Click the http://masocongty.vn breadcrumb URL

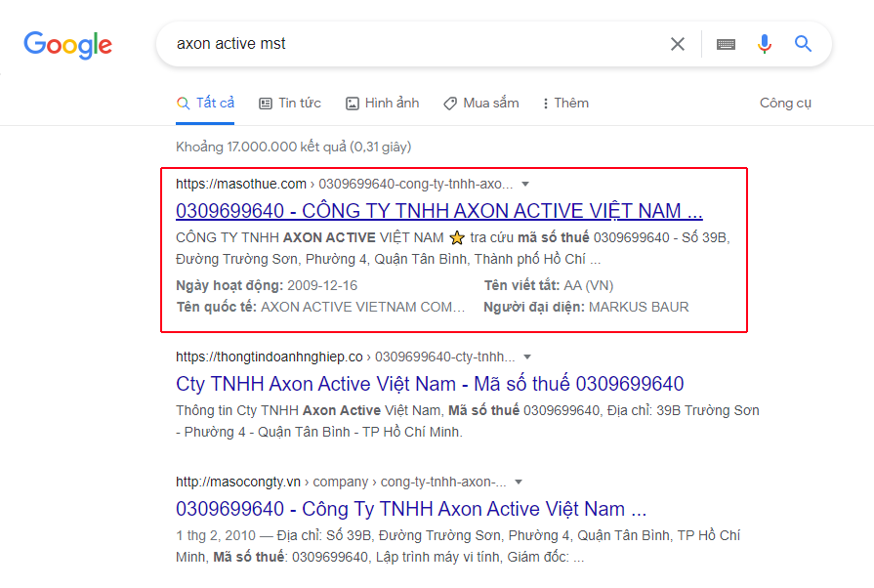(238, 482)
